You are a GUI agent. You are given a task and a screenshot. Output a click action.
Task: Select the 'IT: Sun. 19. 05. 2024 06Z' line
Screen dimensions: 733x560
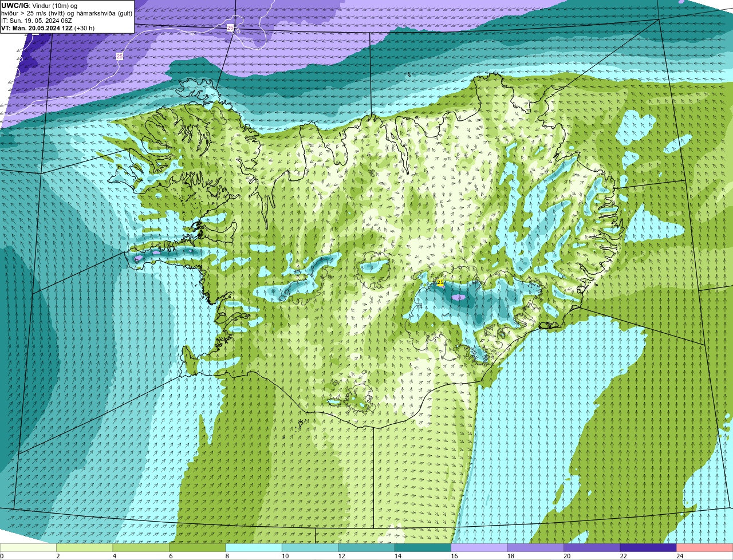coord(37,21)
